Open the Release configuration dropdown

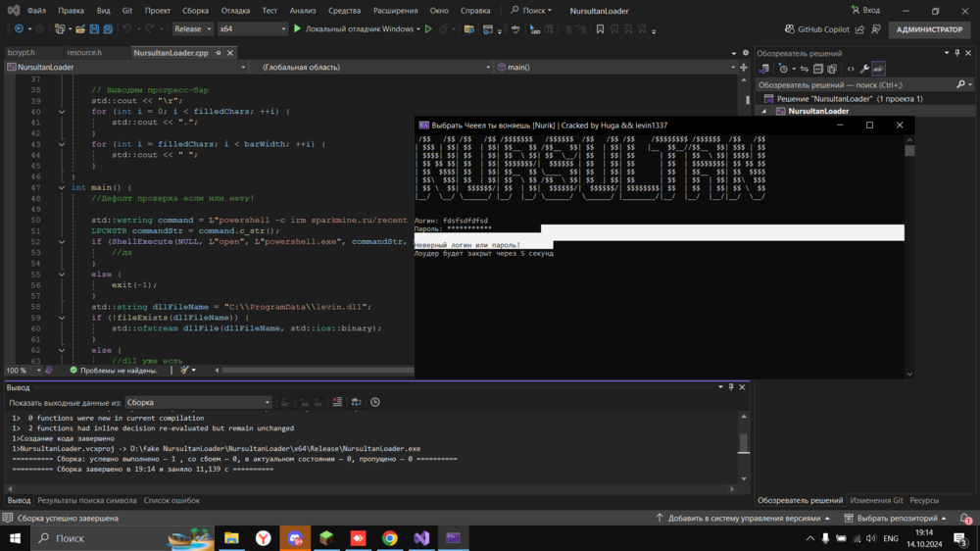pyautogui.click(x=192, y=28)
